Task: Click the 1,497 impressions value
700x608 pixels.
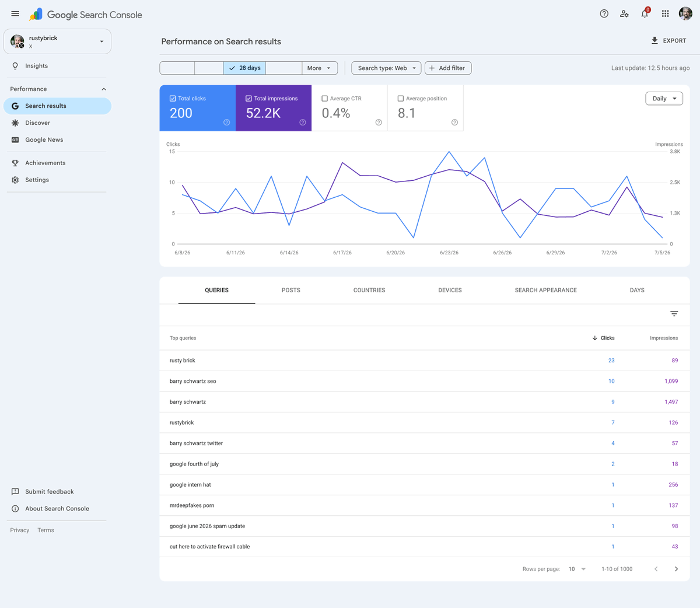Action: pyautogui.click(x=671, y=402)
